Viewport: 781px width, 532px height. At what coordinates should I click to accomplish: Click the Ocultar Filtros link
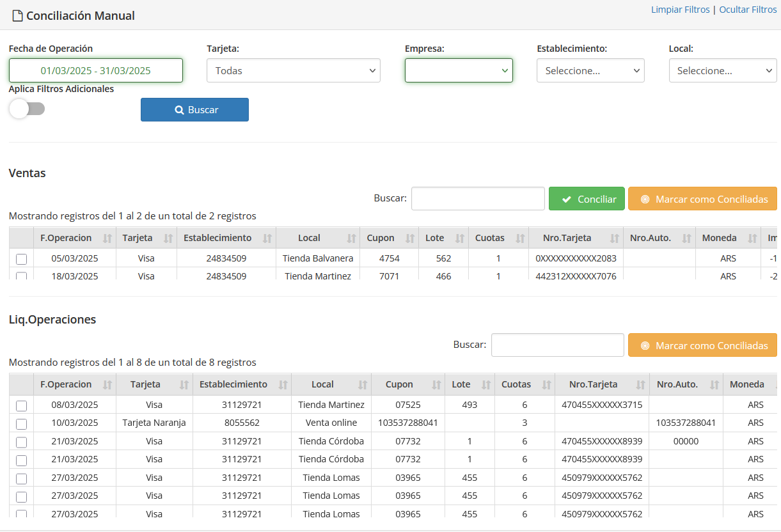pos(748,10)
